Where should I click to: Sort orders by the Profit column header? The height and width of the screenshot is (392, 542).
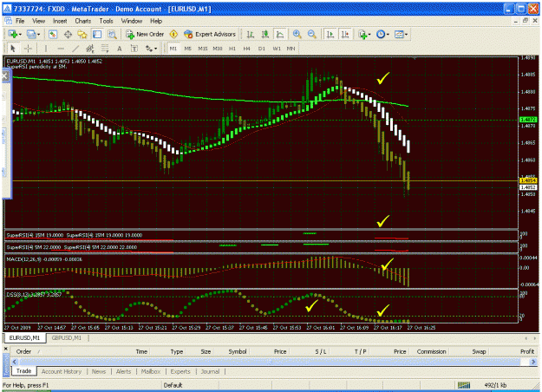click(527, 351)
